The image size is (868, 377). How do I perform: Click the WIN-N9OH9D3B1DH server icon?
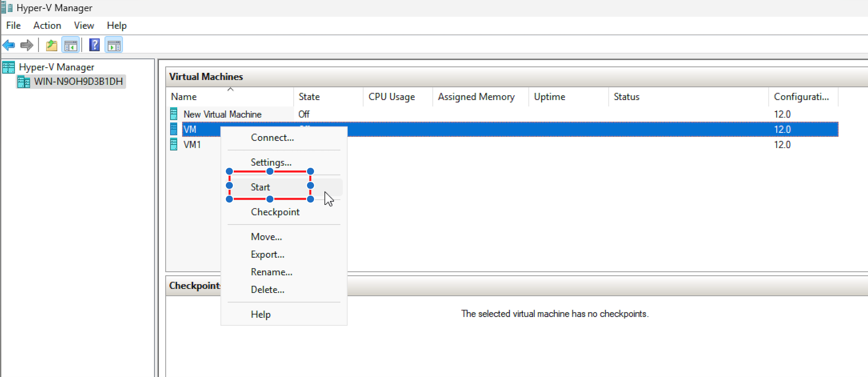coord(23,82)
